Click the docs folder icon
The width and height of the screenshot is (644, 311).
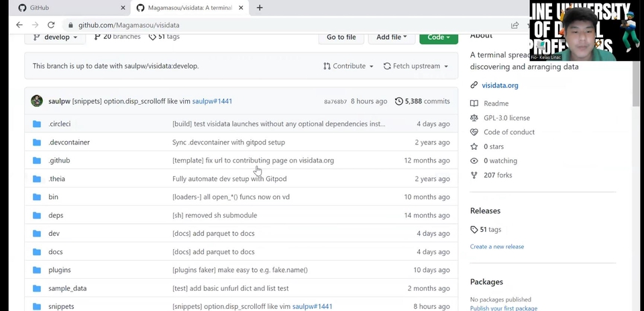coord(37,252)
